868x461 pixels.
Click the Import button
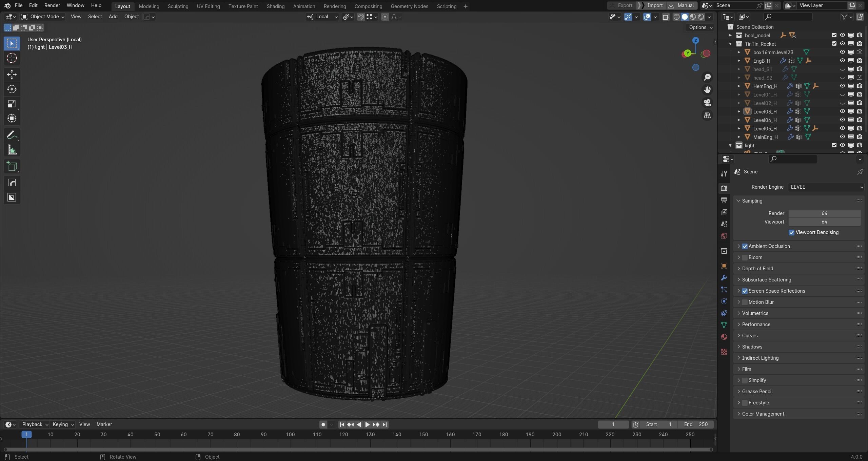(654, 5)
